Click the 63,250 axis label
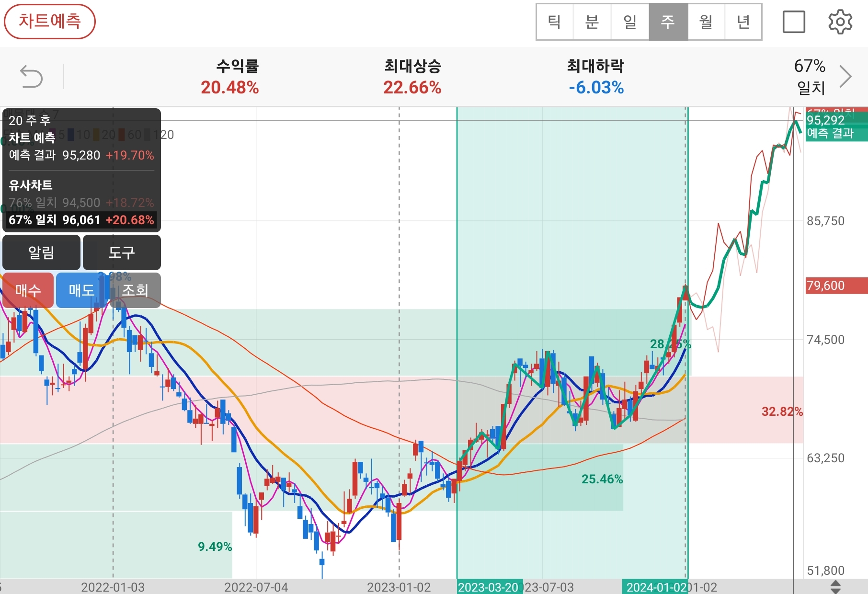Image resolution: width=868 pixels, height=594 pixels. click(x=825, y=458)
